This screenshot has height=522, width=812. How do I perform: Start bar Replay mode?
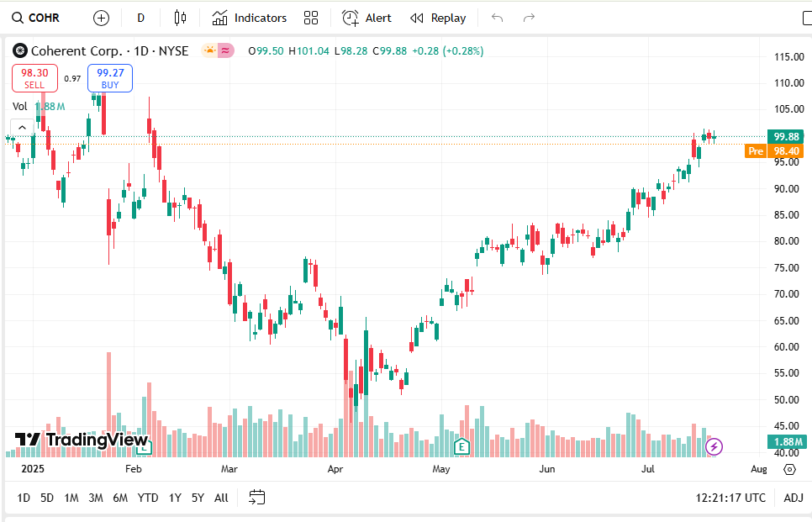coord(438,18)
